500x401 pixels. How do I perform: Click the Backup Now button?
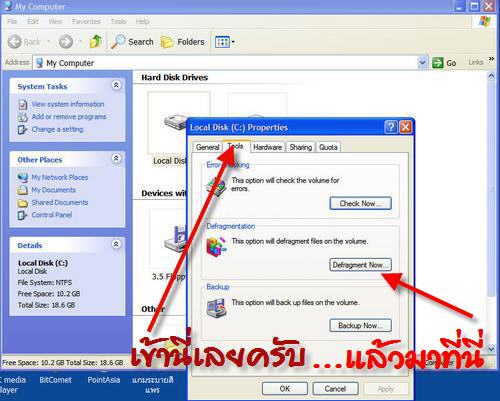[x=360, y=325]
